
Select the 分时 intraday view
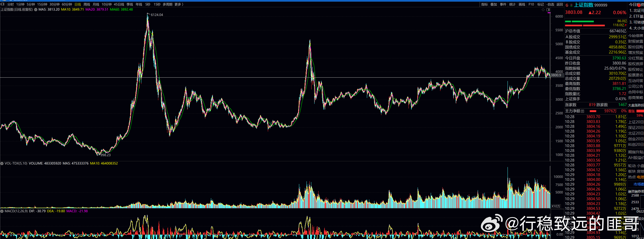(x=11, y=4)
